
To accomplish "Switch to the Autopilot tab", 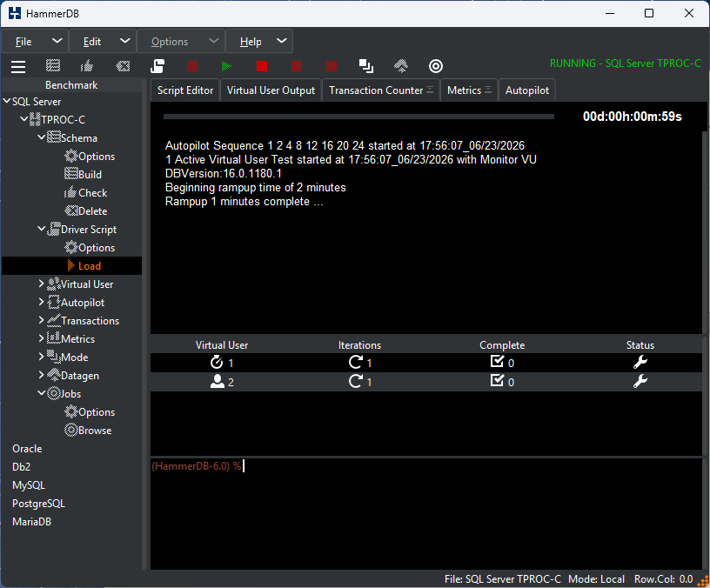I will click(527, 90).
